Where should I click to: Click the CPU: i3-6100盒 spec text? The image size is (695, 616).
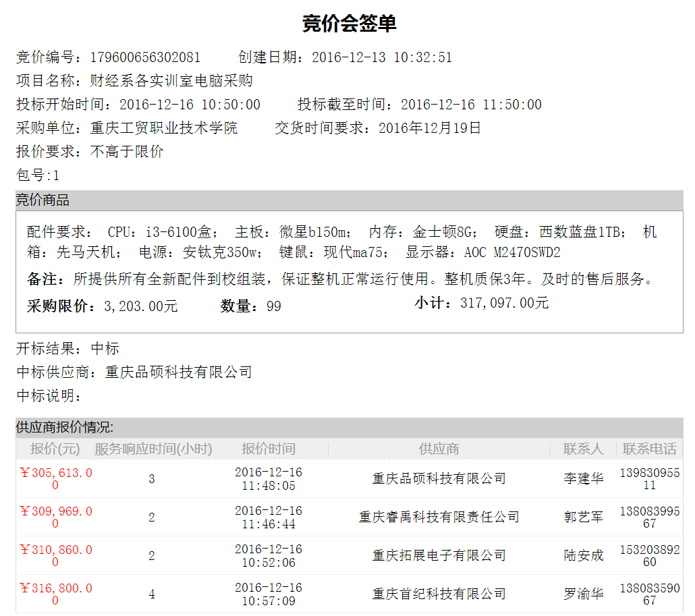(163, 232)
